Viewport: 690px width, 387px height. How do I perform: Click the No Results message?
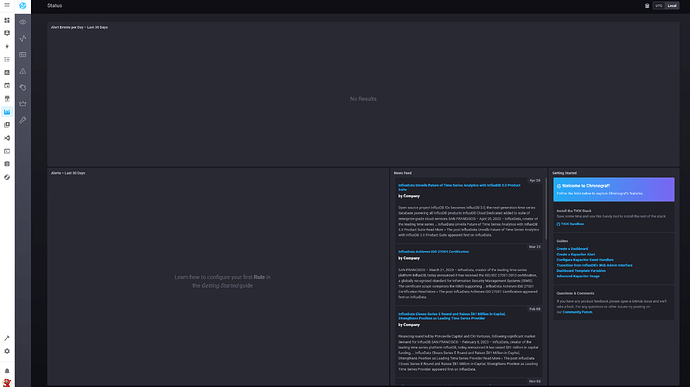(363, 99)
